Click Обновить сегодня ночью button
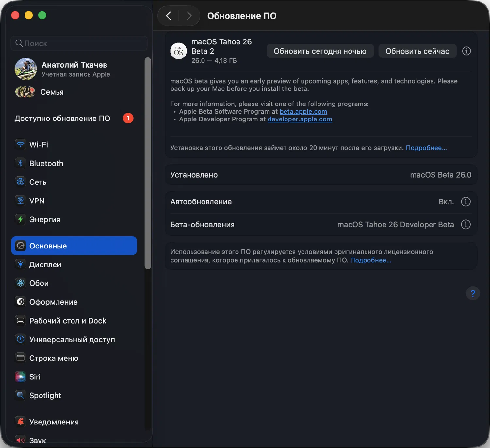Viewport: 490px width, 448px height. tap(320, 51)
